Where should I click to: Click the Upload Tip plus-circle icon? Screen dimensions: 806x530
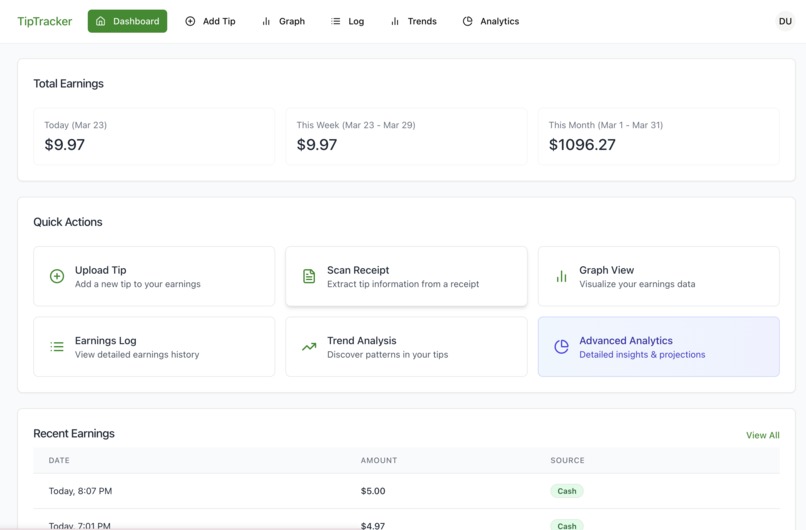click(x=57, y=276)
